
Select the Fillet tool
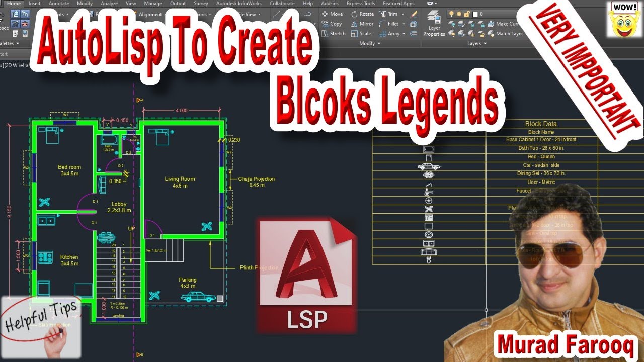(x=389, y=24)
